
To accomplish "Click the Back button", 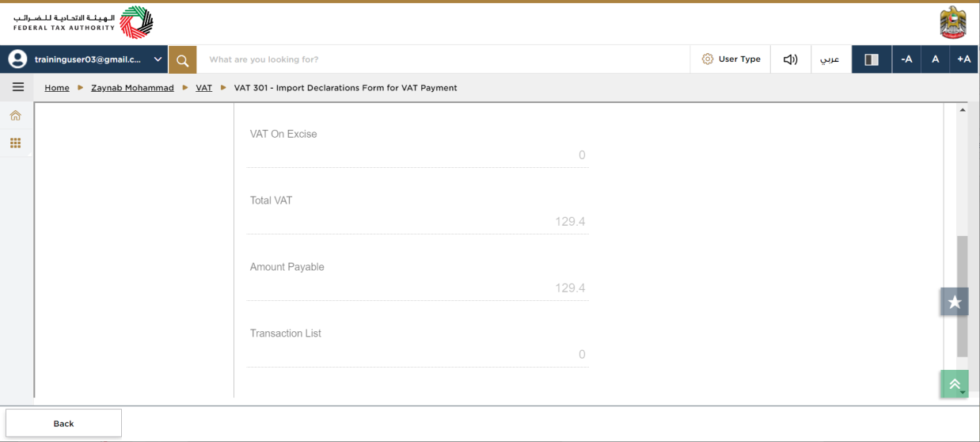I will point(63,424).
